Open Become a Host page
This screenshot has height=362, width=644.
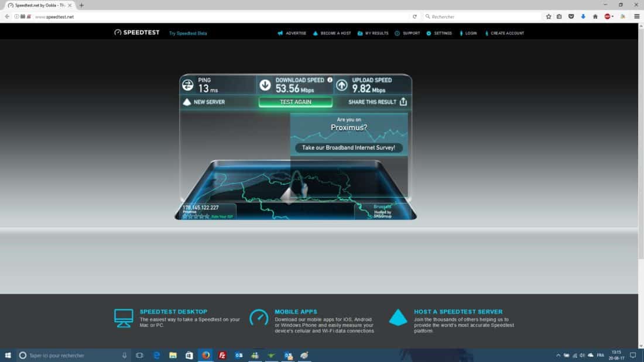pyautogui.click(x=332, y=33)
